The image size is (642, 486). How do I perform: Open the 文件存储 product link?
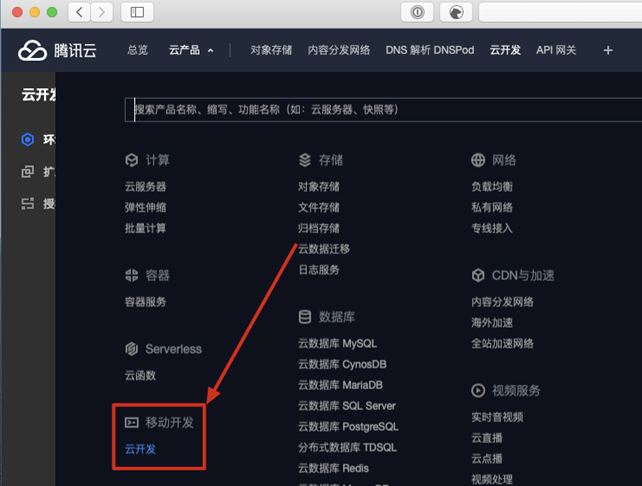(319, 207)
